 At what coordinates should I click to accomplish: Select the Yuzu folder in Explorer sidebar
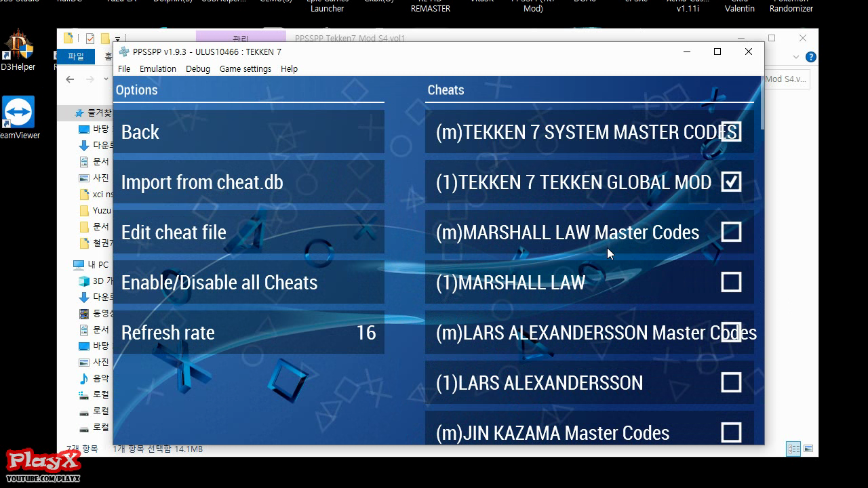(95, 210)
